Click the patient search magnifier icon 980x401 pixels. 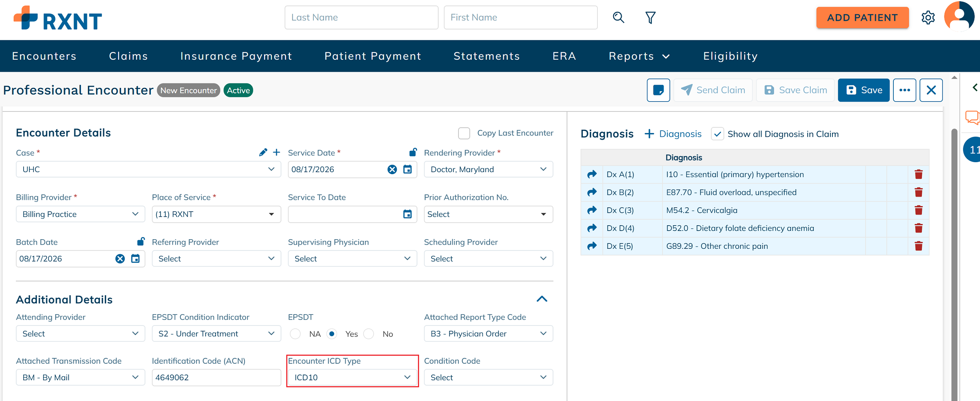tap(618, 17)
